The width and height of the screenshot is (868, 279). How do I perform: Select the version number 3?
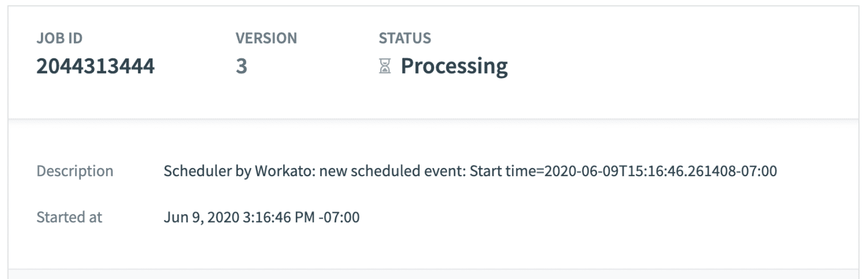pos(242,66)
